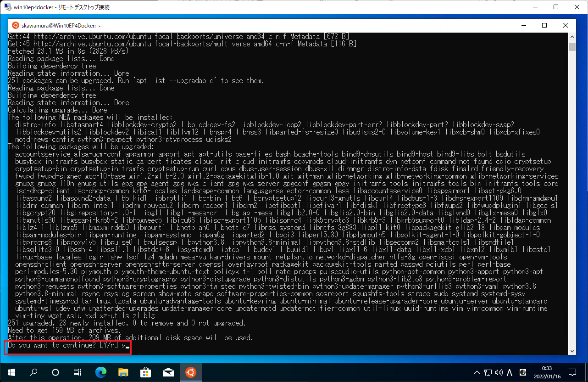Open Task View from the taskbar
The image size is (588, 382).
[x=78, y=371]
